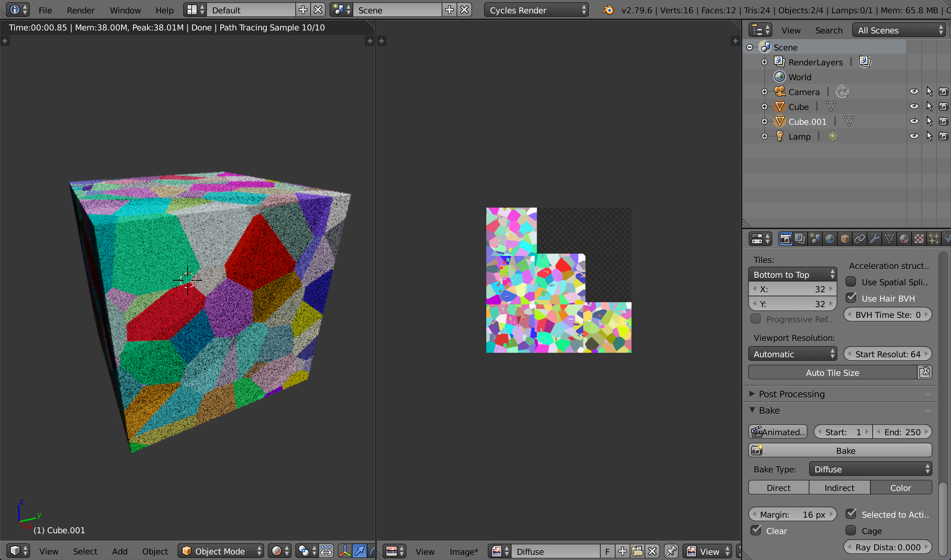Click the Render Layers properties tab

tap(800, 239)
